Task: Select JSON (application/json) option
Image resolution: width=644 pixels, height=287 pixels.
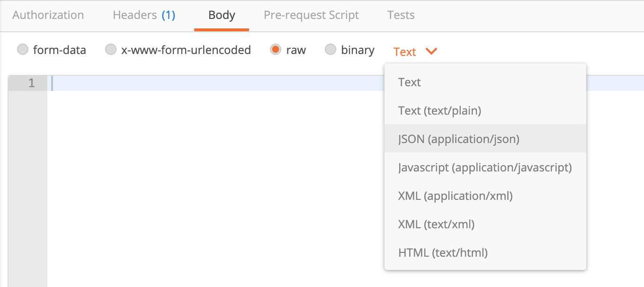Action: click(x=459, y=139)
